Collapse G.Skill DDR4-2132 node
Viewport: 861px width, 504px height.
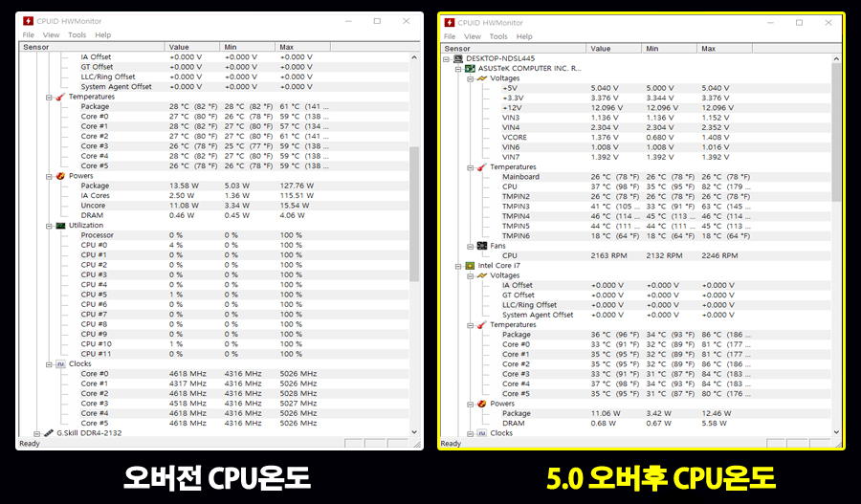pyautogui.click(x=36, y=433)
